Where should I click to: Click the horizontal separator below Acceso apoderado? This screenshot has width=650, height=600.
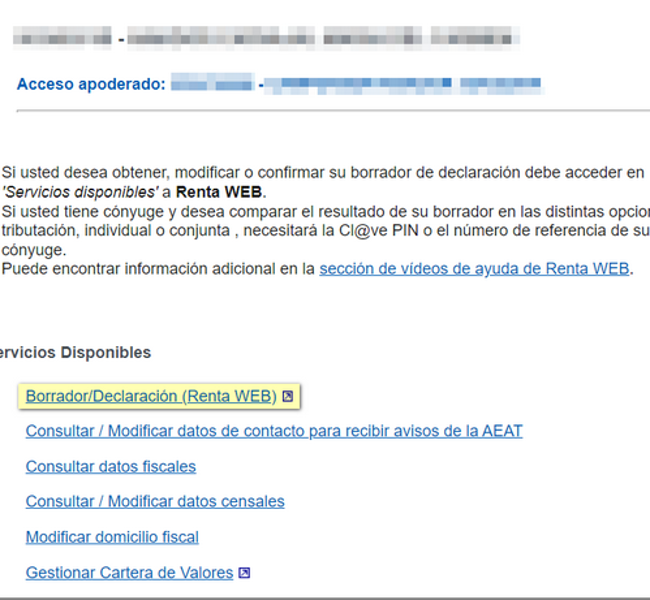(330, 111)
